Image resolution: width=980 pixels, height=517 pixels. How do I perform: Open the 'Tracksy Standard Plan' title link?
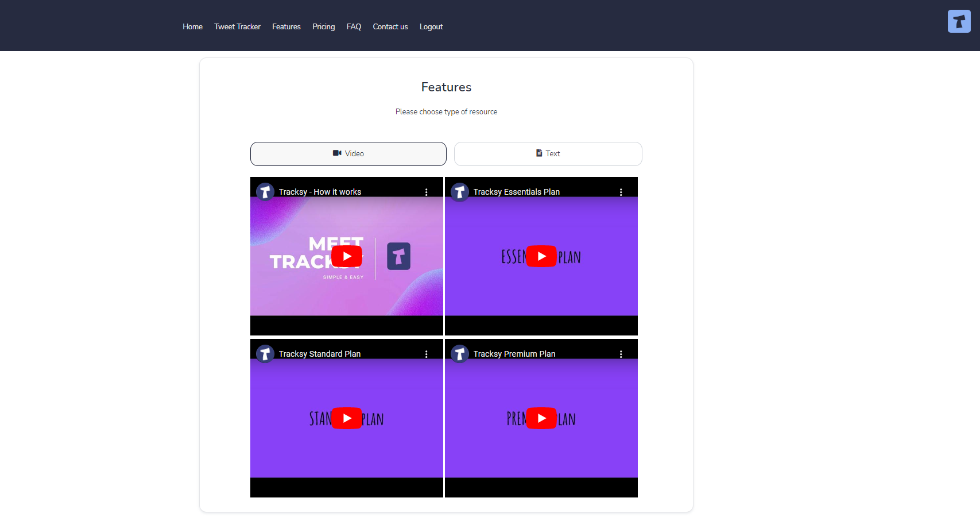[320, 354]
